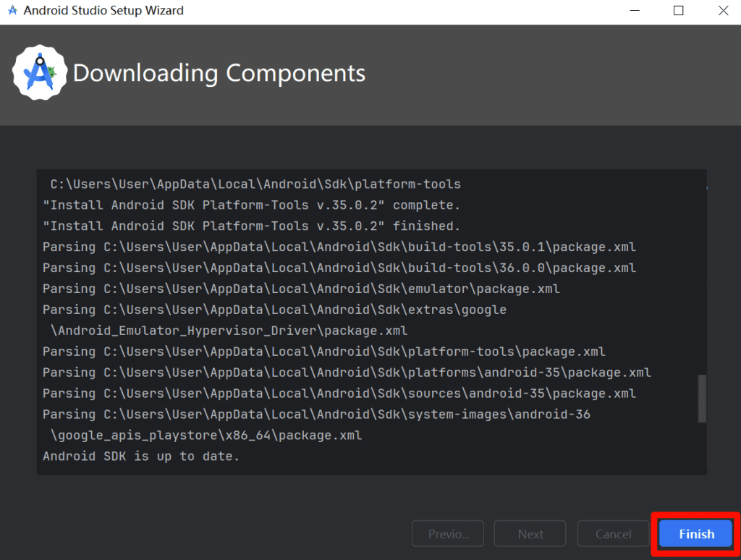741x560 pixels.
Task: Maximize the Setup Wizard window
Action: pyautogui.click(x=678, y=11)
